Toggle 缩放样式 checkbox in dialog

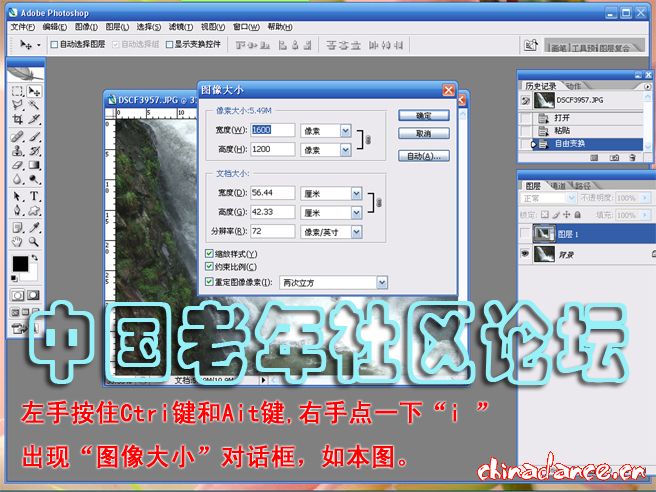[x=209, y=254]
